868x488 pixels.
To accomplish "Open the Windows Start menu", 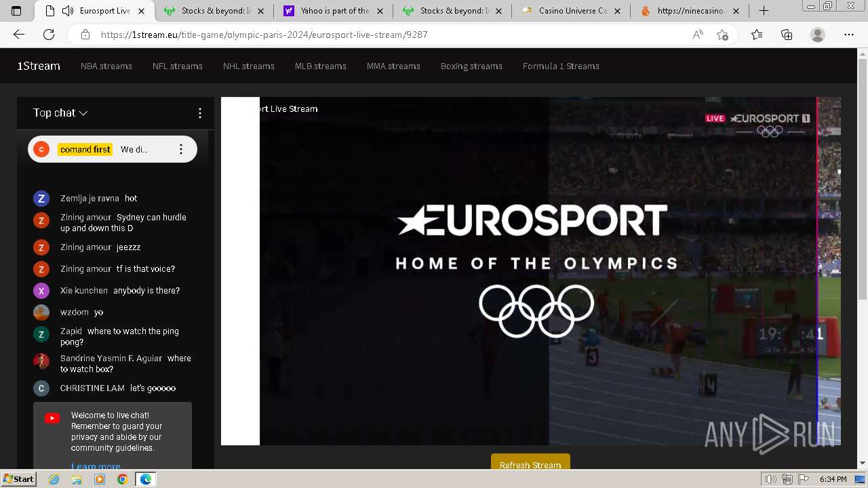I will click(x=19, y=479).
